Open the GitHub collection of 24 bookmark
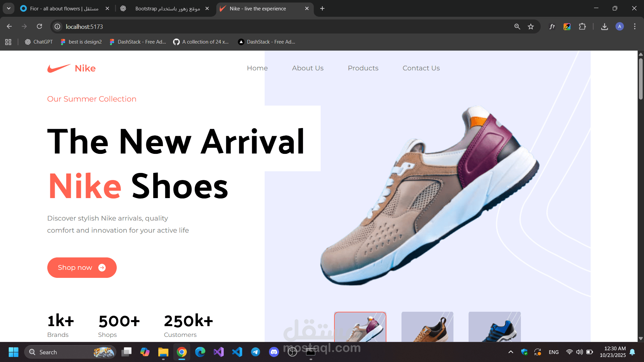 click(201, 42)
